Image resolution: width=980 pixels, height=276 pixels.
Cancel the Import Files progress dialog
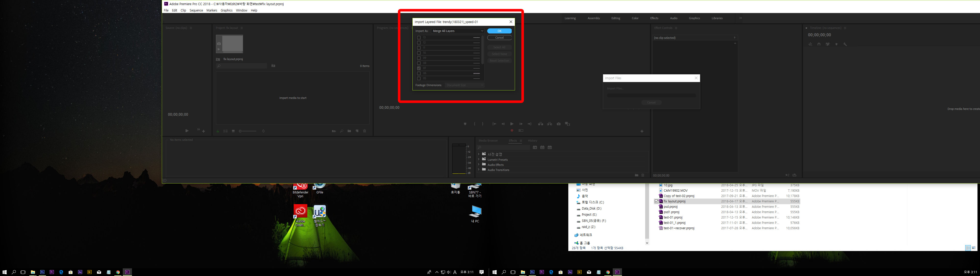pyautogui.click(x=651, y=102)
